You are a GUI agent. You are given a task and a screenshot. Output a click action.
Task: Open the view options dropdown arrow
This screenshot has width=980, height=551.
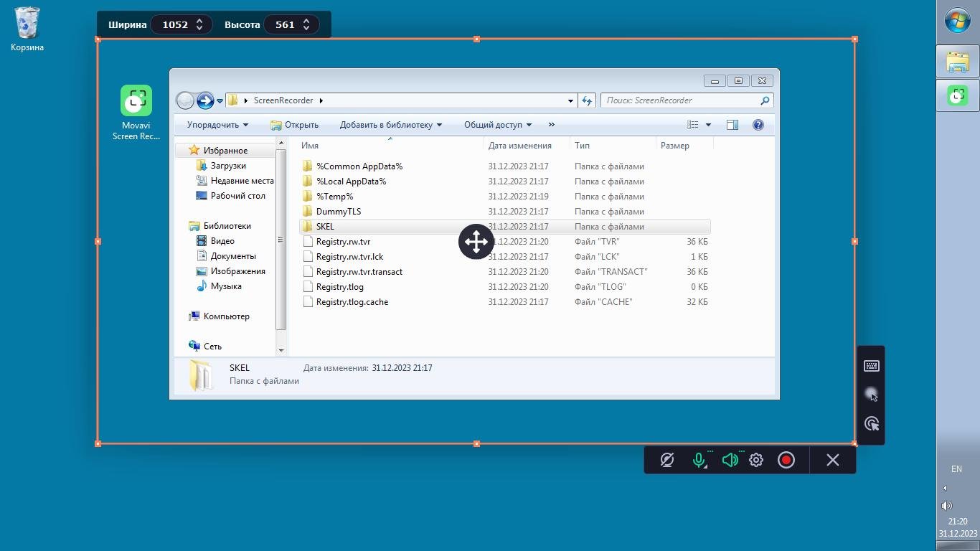point(708,125)
